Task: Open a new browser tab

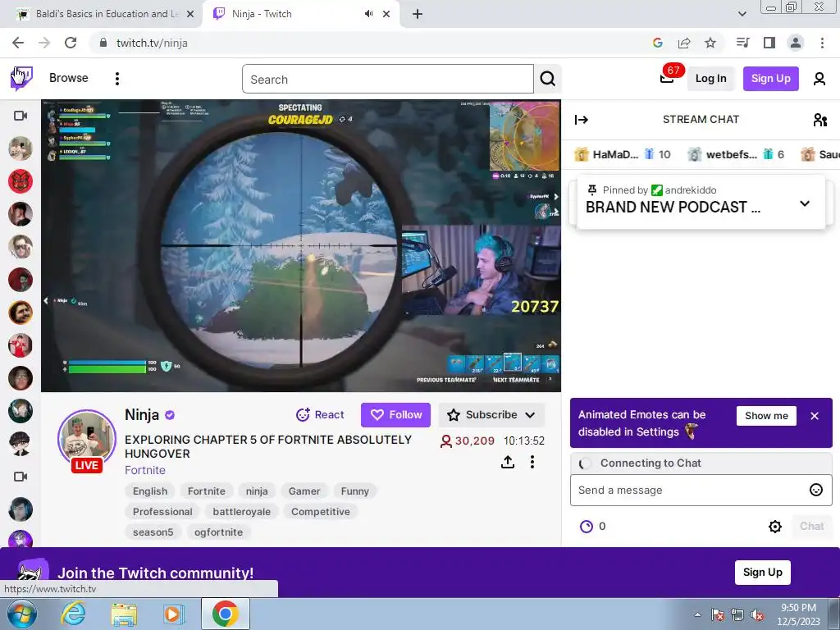Action: click(x=418, y=14)
